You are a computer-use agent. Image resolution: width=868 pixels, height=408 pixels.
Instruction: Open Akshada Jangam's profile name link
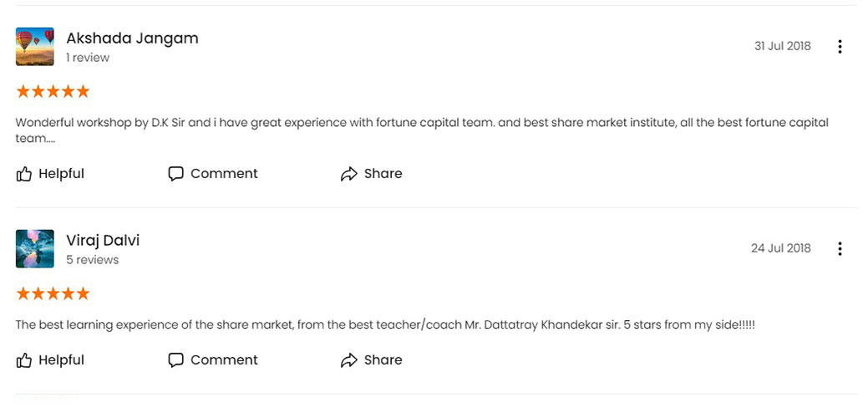[x=132, y=38]
